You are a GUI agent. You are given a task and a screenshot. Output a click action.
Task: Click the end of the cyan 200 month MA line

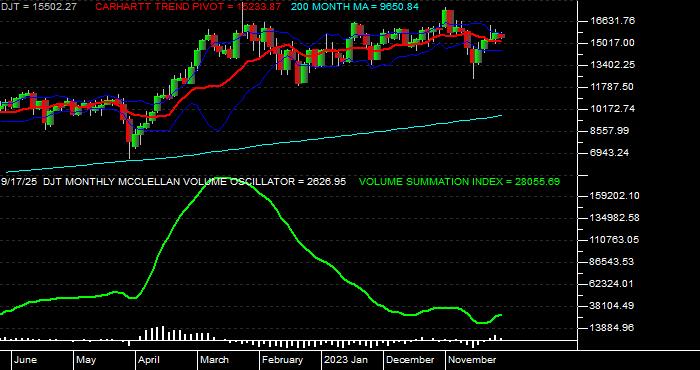[501, 116]
